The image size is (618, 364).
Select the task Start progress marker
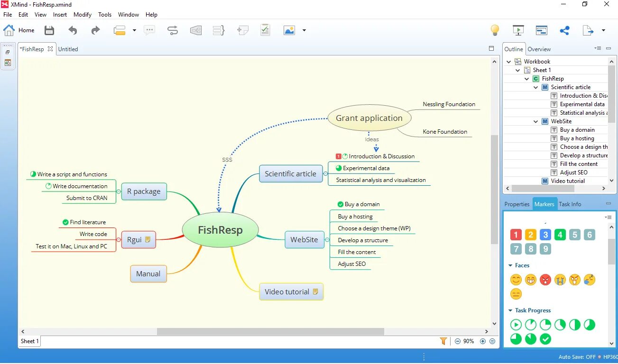click(516, 325)
